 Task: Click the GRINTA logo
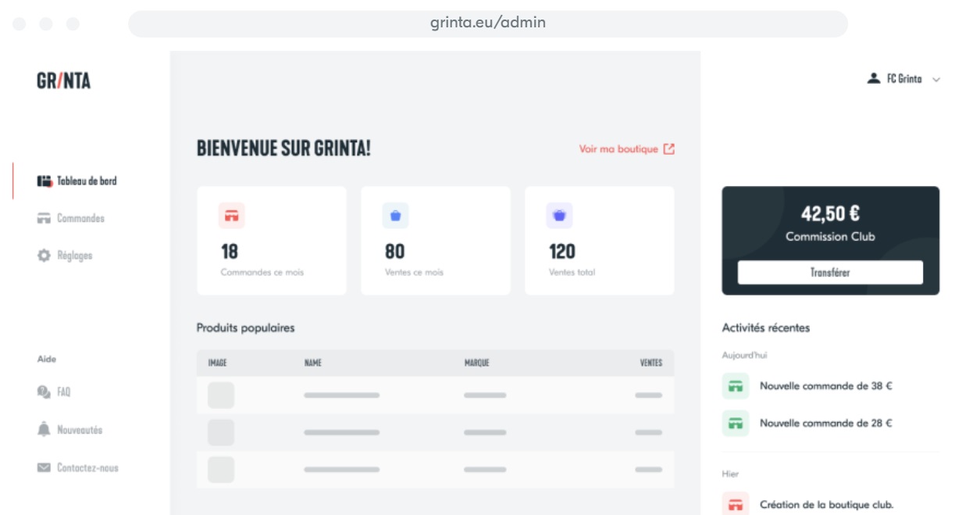coord(63,80)
